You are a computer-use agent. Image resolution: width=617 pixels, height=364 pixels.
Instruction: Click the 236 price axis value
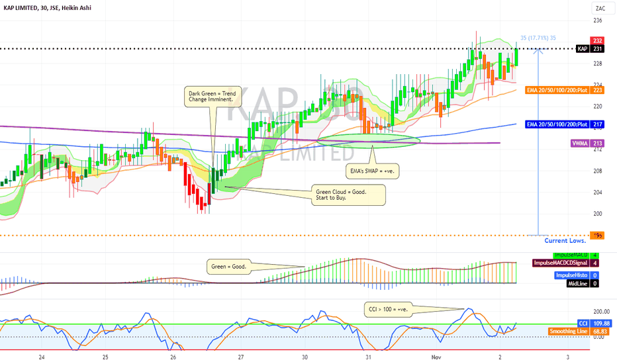(x=598, y=21)
